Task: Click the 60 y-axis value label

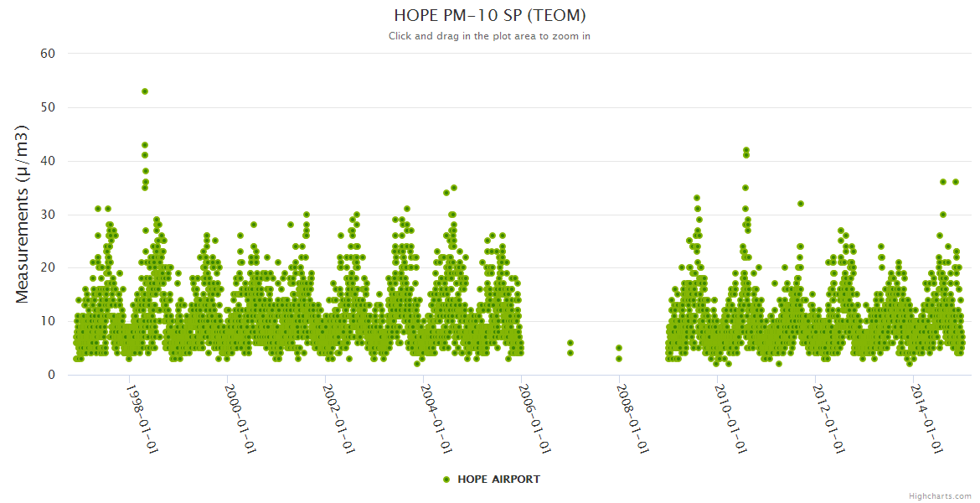Action: tap(48, 54)
